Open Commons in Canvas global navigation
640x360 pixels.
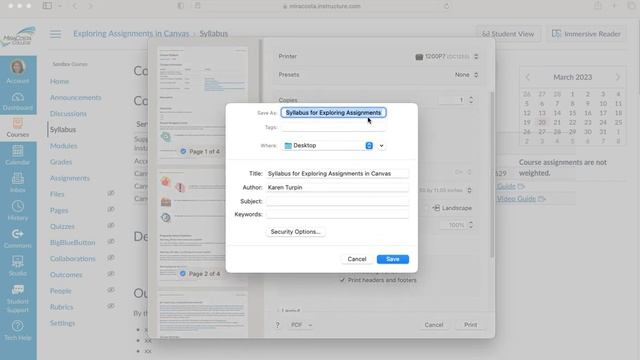(x=18, y=238)
